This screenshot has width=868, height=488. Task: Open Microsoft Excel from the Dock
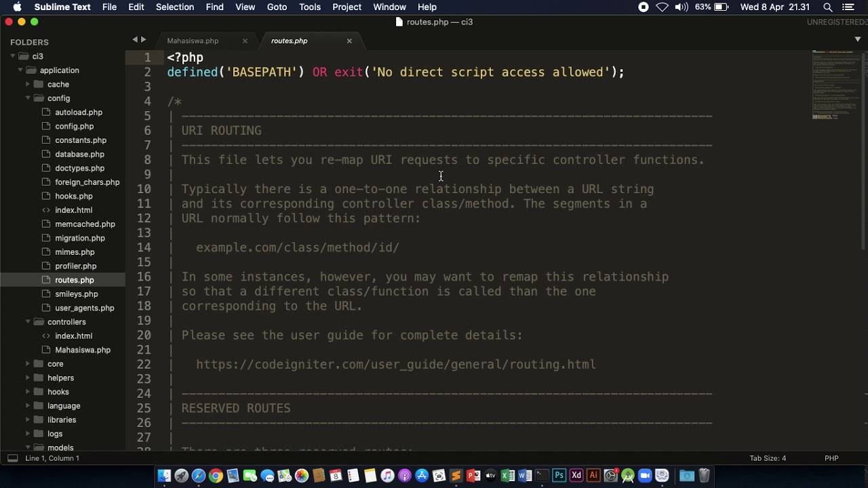pos(507,476)
